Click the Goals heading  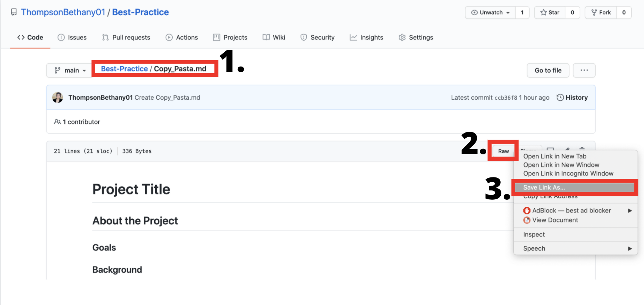pos(104,248)
